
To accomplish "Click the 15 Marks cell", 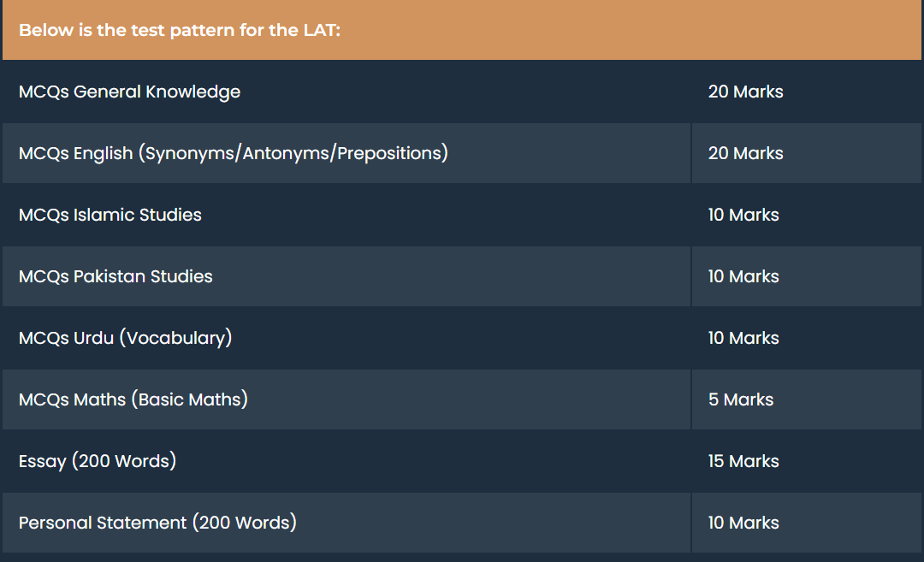I will coord(743,461).
